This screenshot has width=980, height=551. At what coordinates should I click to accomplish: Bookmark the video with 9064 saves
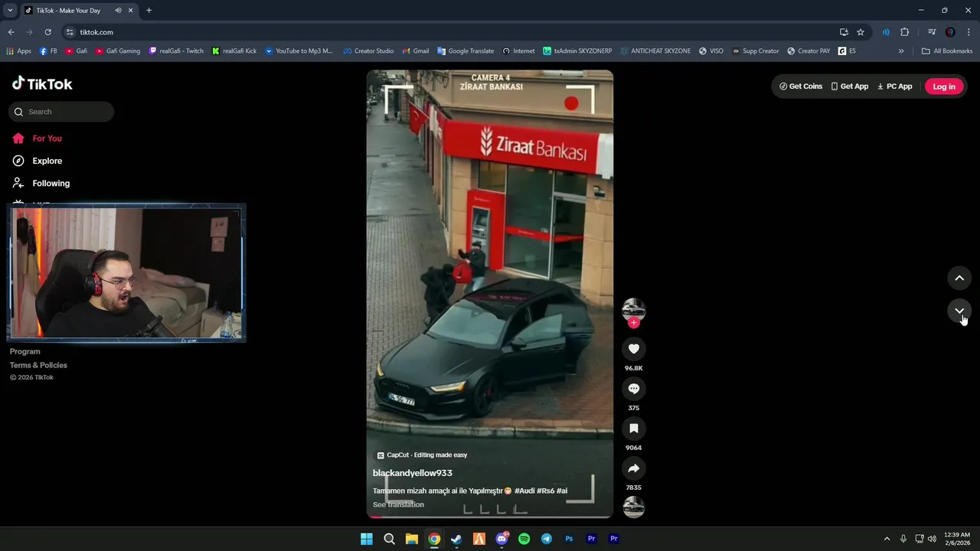pyautogui.click(x=633, y=429)
